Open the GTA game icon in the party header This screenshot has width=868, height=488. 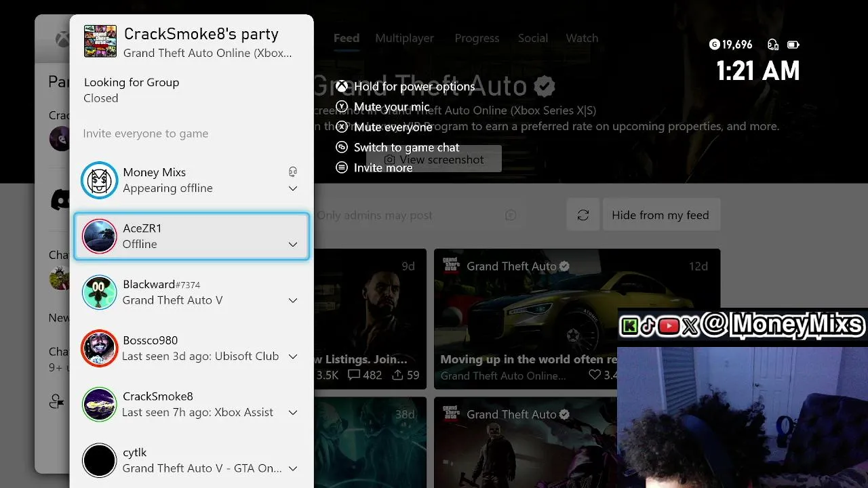(x=100, y=41)
